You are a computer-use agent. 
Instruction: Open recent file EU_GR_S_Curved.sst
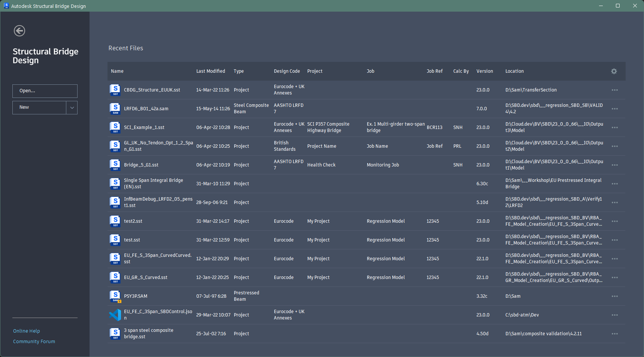pos(146,277)
